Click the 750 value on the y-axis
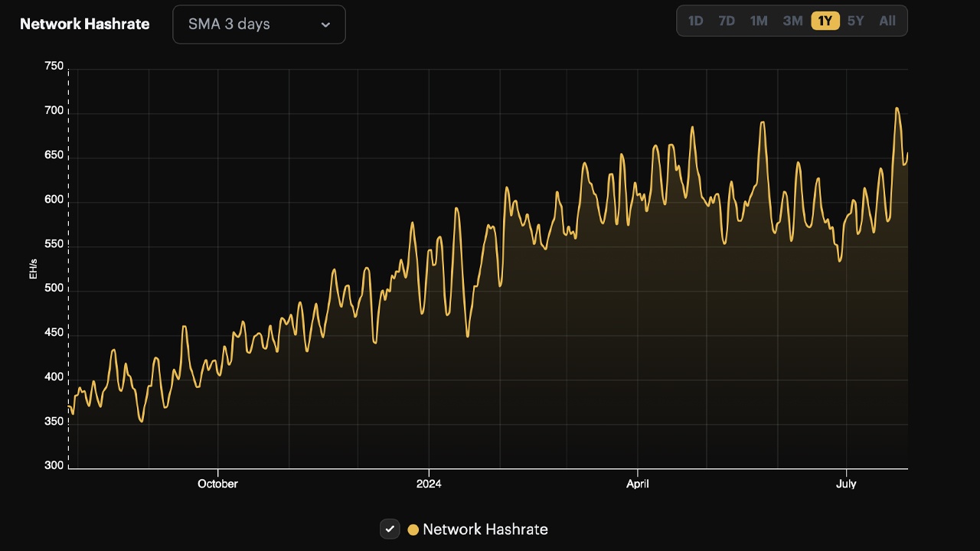 tap(54, 66)
